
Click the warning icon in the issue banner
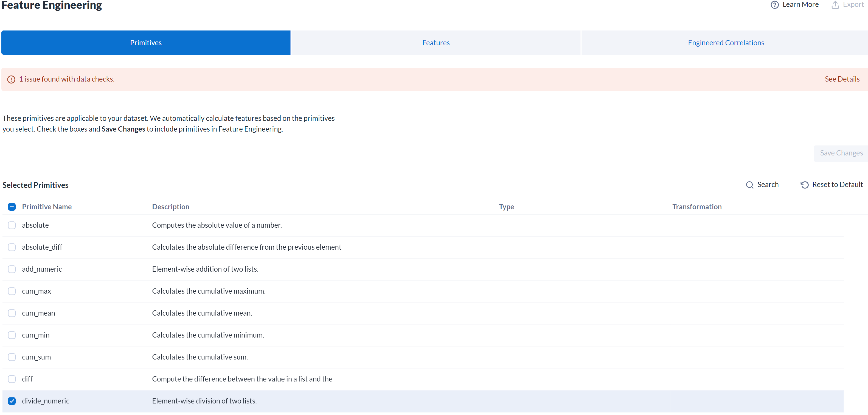point(12,79)
